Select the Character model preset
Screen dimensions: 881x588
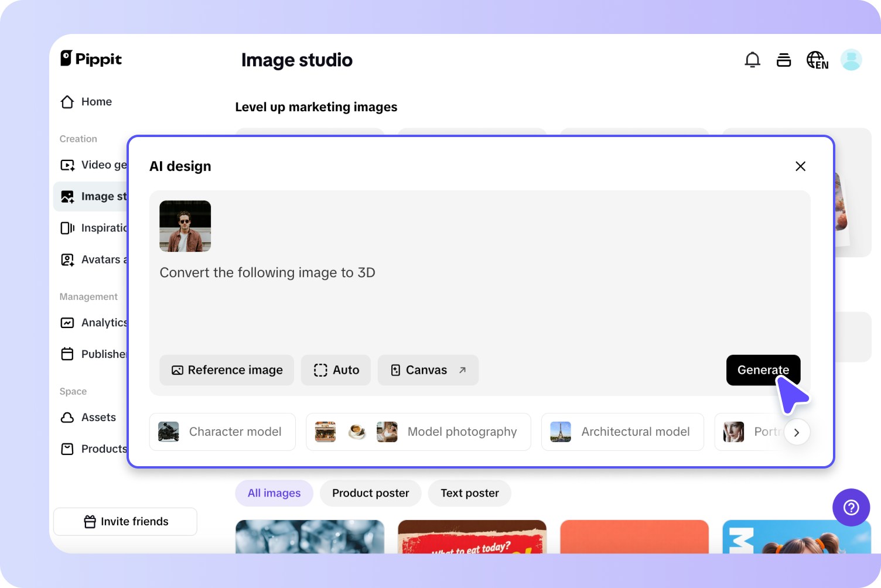[223, 432]
